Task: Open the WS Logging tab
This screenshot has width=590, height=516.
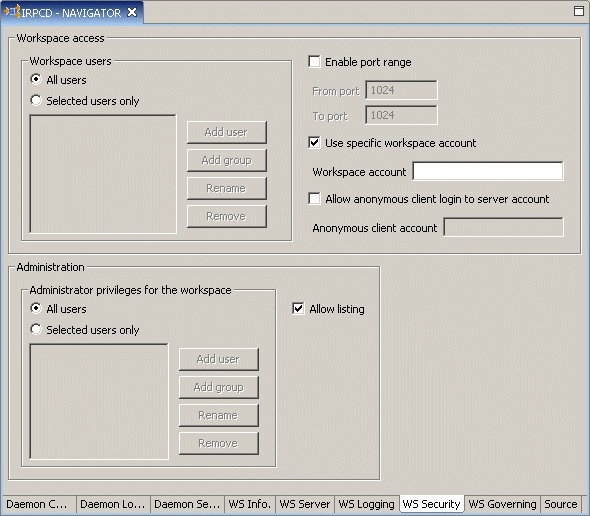Action: (x=366, y=504)
